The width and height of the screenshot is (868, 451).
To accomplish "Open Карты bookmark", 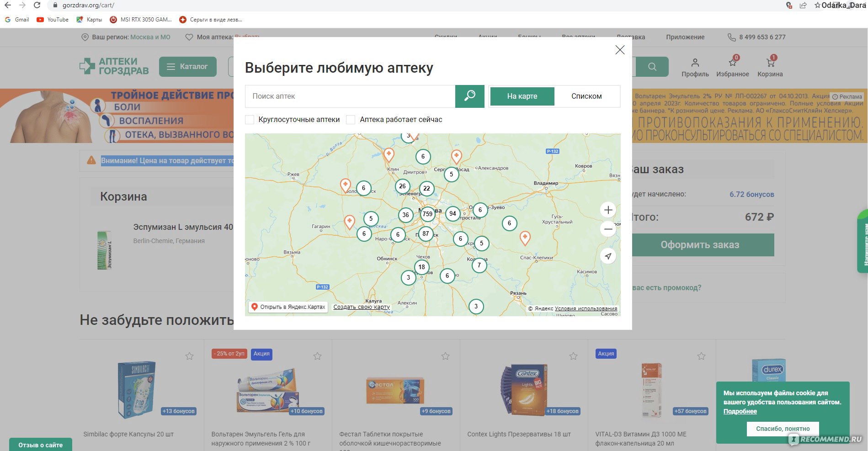I will [x=89, y=20].
